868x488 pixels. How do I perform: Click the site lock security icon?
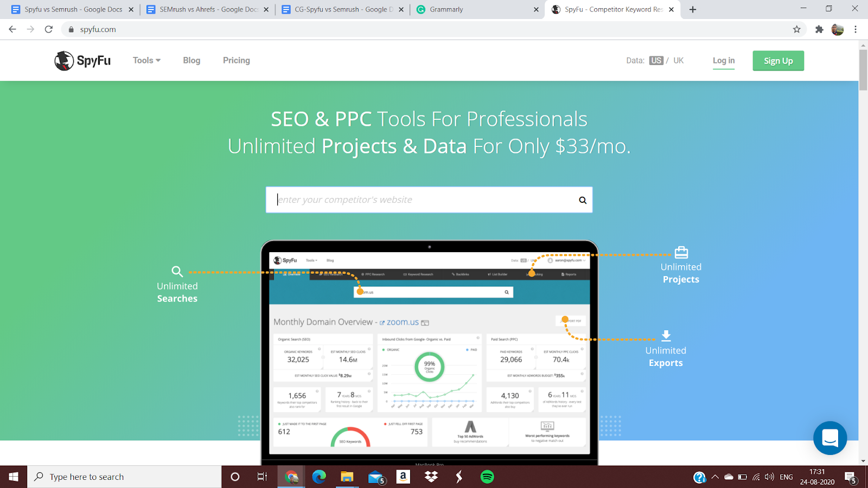pyautogui.click(x=71, y=29)
